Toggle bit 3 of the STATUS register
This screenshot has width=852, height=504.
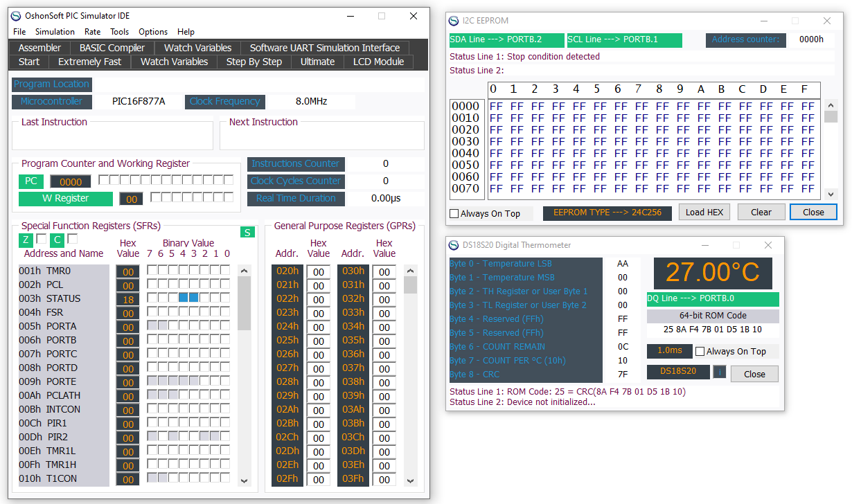coord(193,298)
